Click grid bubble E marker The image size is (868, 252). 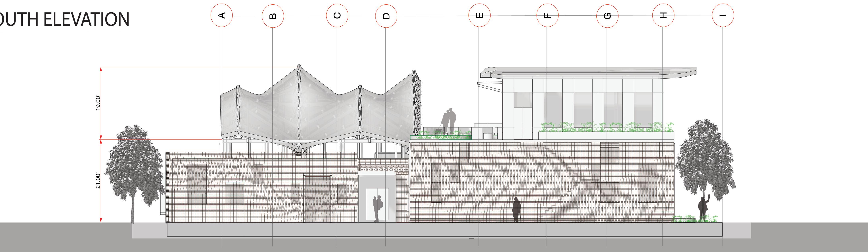(479, 15)
